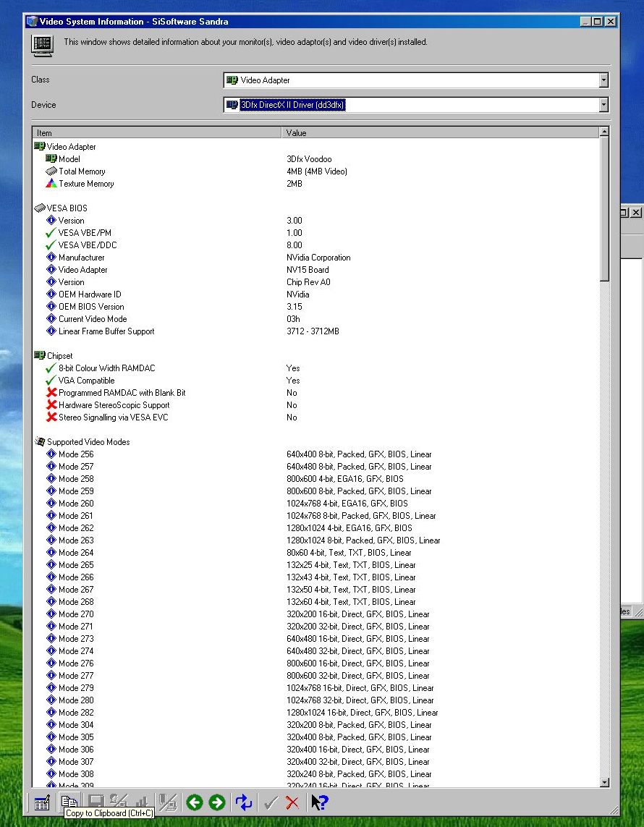The height and width of the screenshot is (827, 644).
Task: Click the info icon beside Mode 256
Action: coord(51,454)
